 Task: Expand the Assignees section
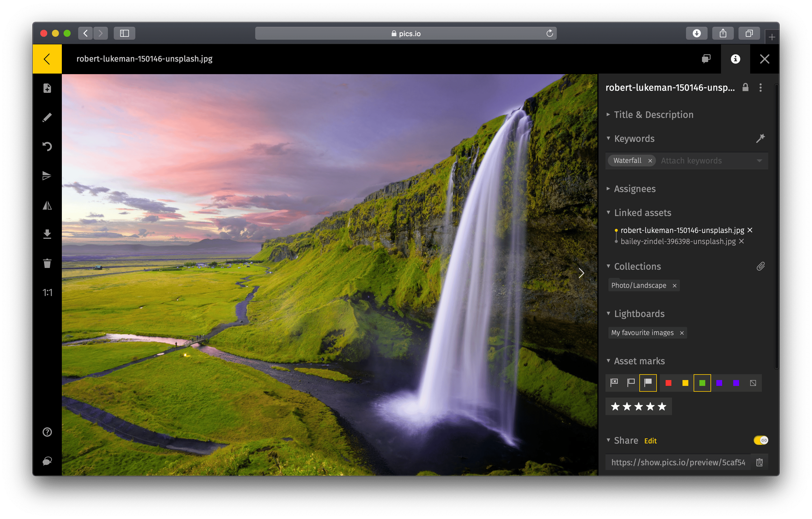coord(634,189)
